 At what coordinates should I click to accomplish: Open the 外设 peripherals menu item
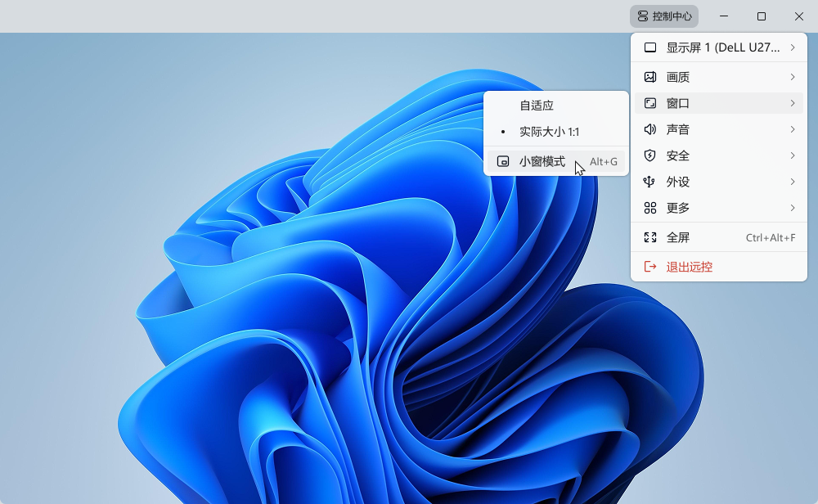719,182
